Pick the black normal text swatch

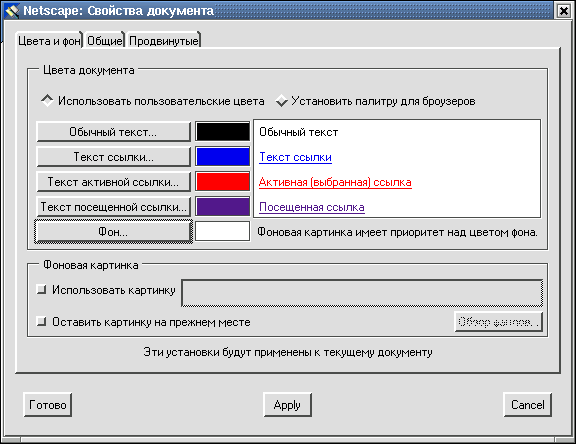(223, 132)
